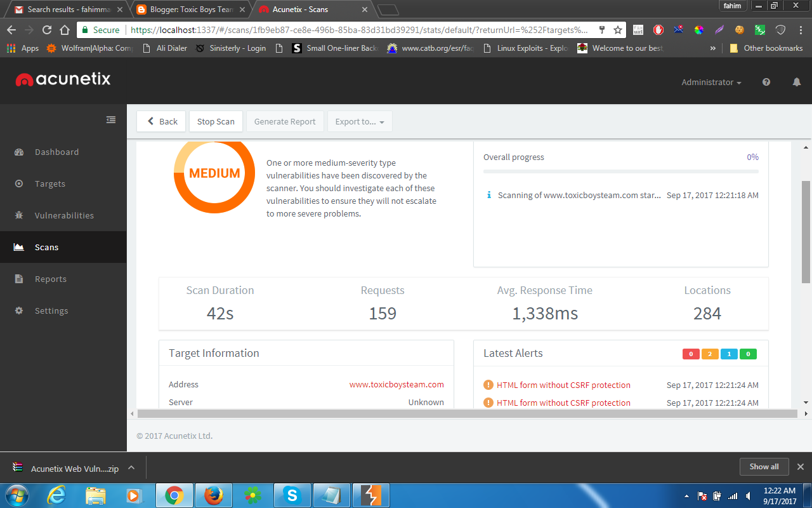Screen dimensions: 812x508
Task: Launch Internet Explorer from the taskbar
Action: coord(56,495)
